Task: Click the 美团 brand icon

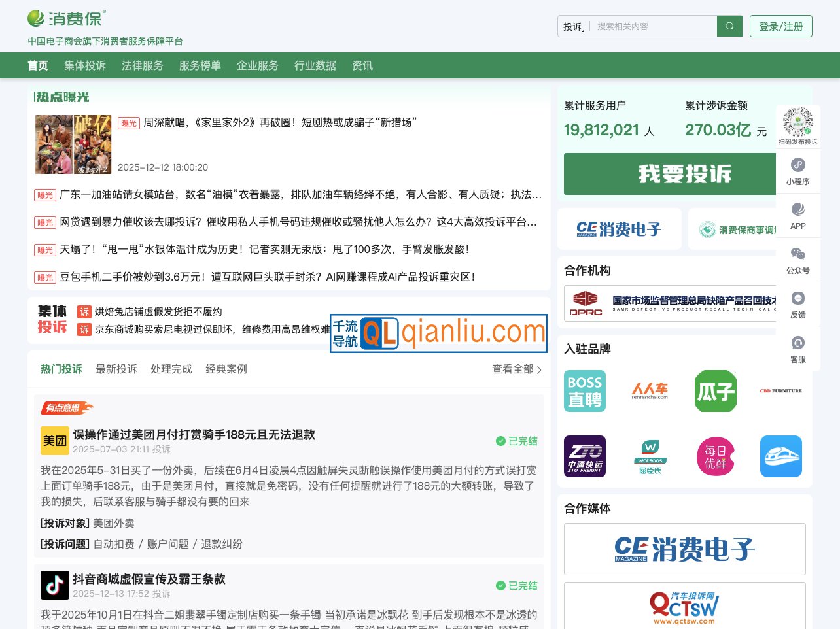Action: tap(55, 441)
